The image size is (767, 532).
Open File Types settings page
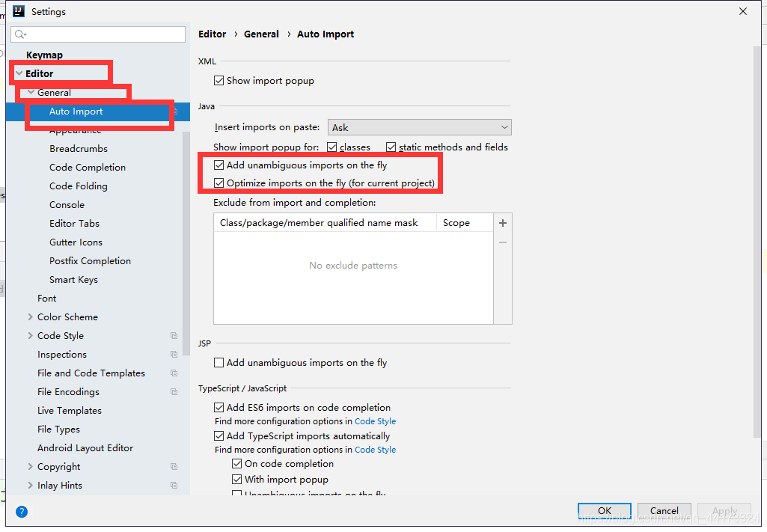58,429
